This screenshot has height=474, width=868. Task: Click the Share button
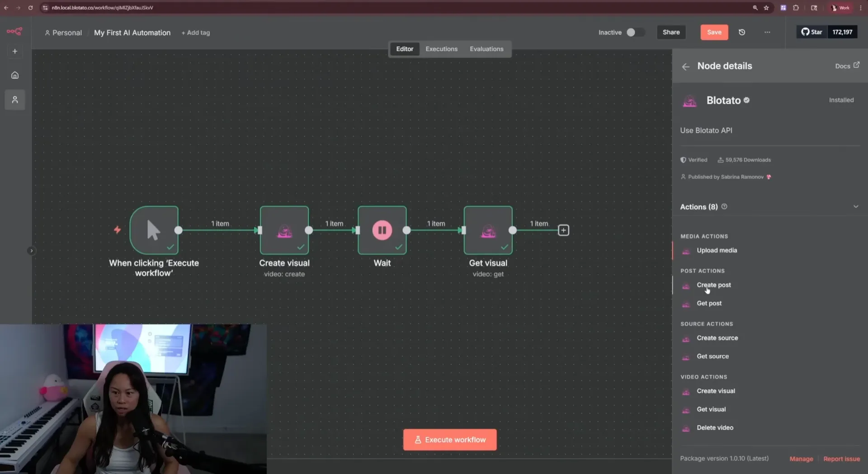click(671, 32)
